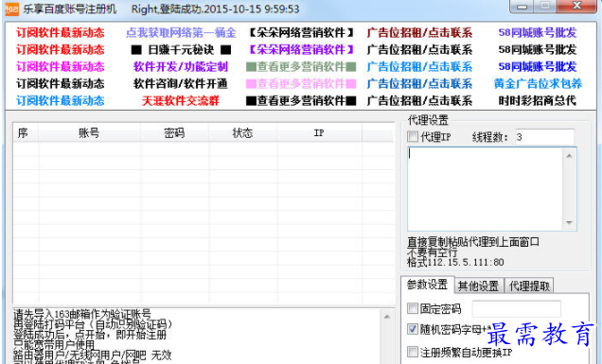Click log line 路由器用户/无线网用户/网吧 无效
This screenshot has height=364, width=602.
(x=93, y=355)
